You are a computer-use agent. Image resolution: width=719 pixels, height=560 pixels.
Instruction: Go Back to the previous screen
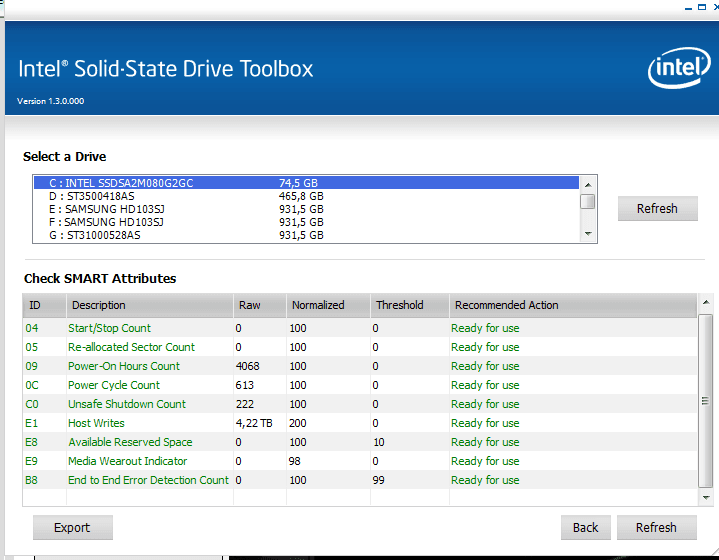(x=586, y=527)
